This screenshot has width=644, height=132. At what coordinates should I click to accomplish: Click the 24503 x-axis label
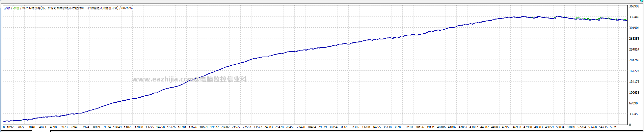pos(269,127)
